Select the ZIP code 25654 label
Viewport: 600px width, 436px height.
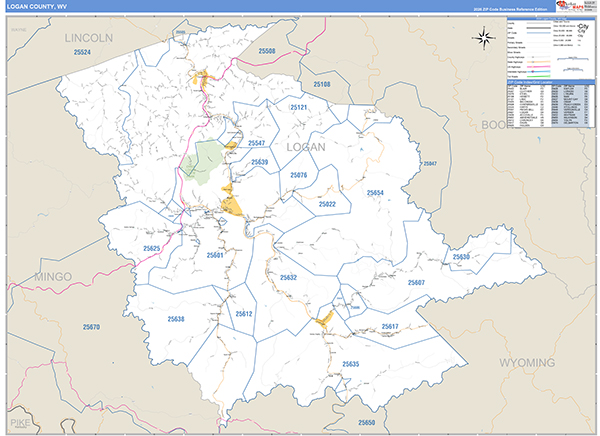coord(375,193)
